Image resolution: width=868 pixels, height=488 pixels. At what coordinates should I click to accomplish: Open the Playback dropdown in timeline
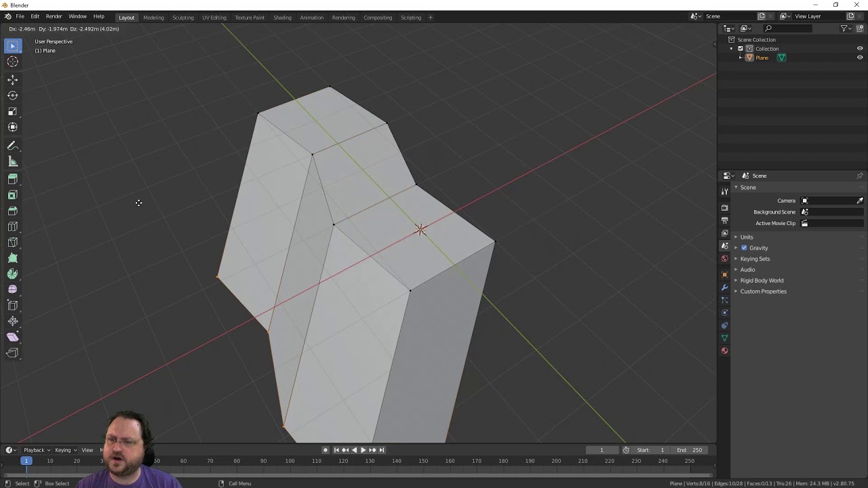click(x=37, y=450)
